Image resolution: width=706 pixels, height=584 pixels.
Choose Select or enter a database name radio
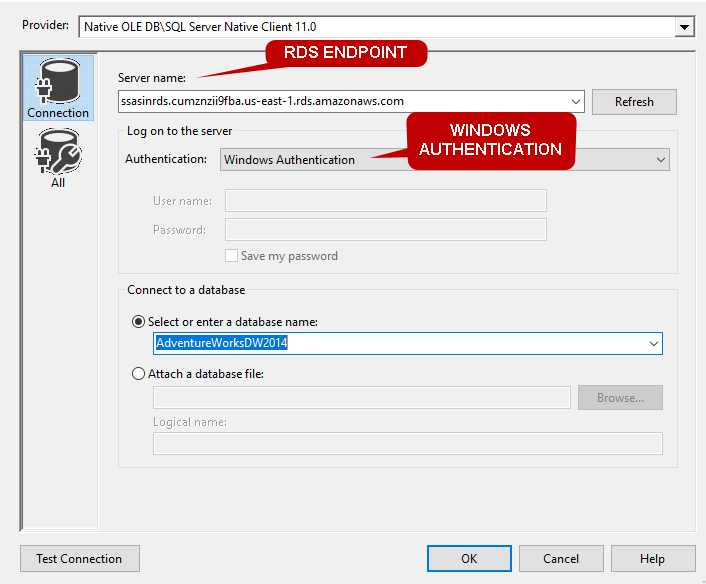(x=138, y=322)
